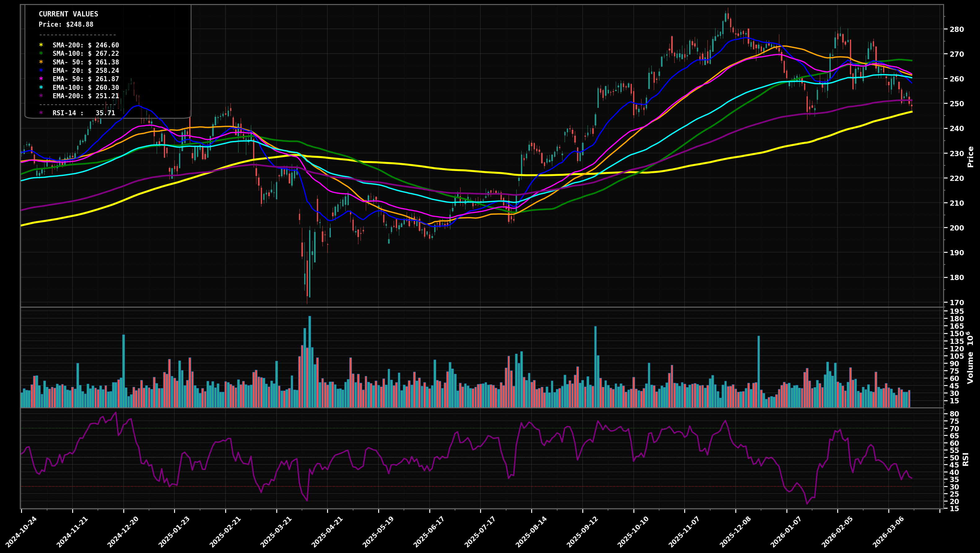The image size is (980, 553).
Task: Select the magenta EMA-50 legend marker
Action: [42, 79]
